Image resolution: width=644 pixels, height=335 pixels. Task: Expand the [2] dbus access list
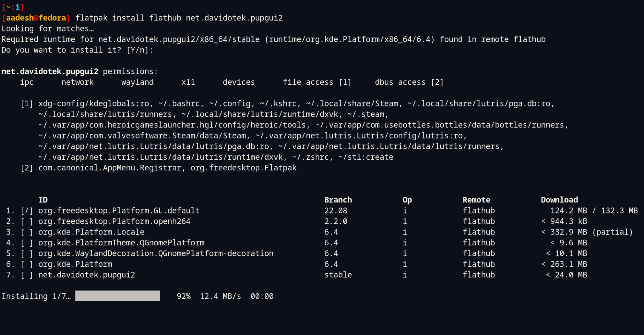(x=26, y=167)
